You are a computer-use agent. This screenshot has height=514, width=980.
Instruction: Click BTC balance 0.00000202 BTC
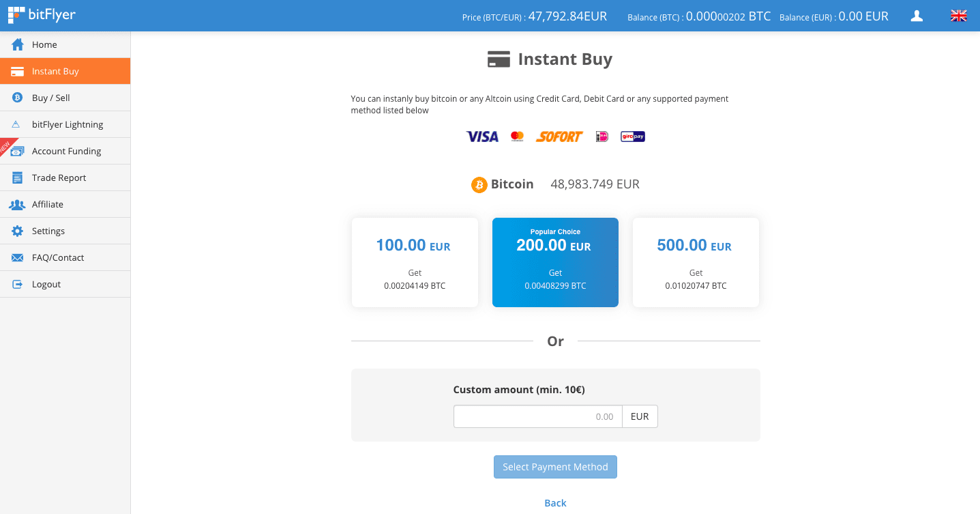pyautogui.click(x=728, y=16)
